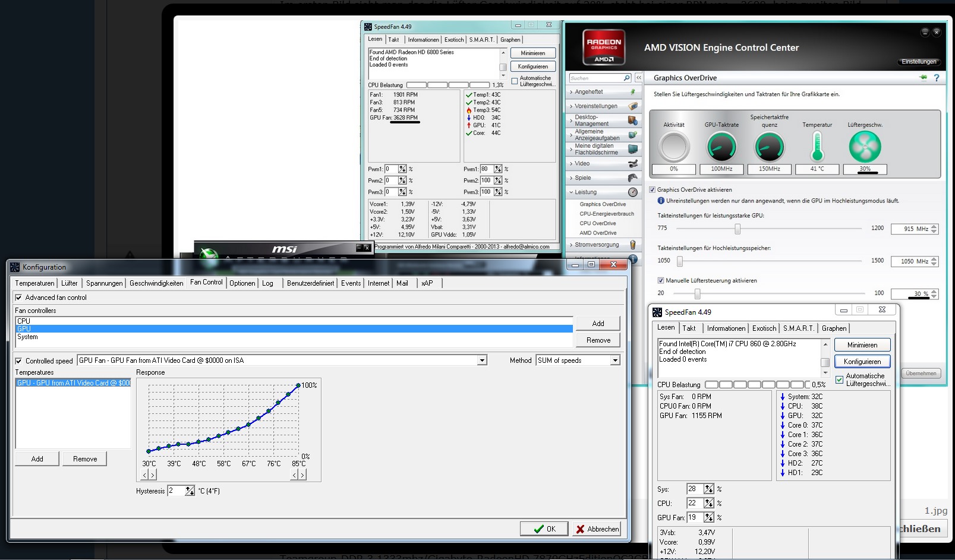Switch to Temperaturen tab in Konfiguration
955x560 pixels.
34,283
